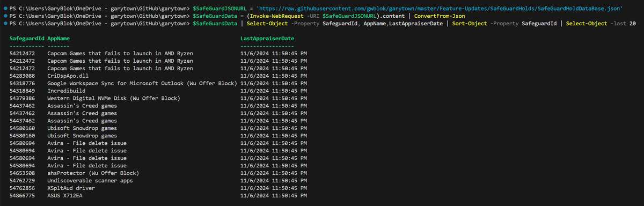Screen dimensions: 644x206
Task: Click the LastAppraiserDate column header
Action: coord(267,39)
